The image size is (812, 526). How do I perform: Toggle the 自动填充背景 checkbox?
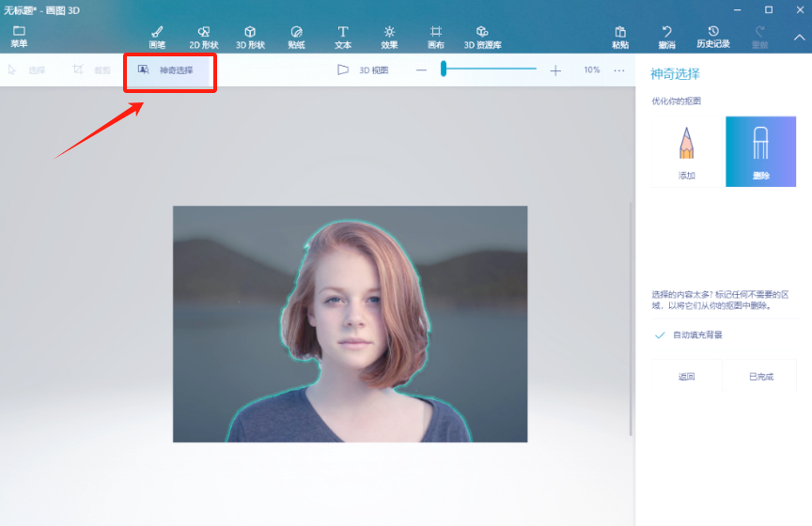coord(660,335)
